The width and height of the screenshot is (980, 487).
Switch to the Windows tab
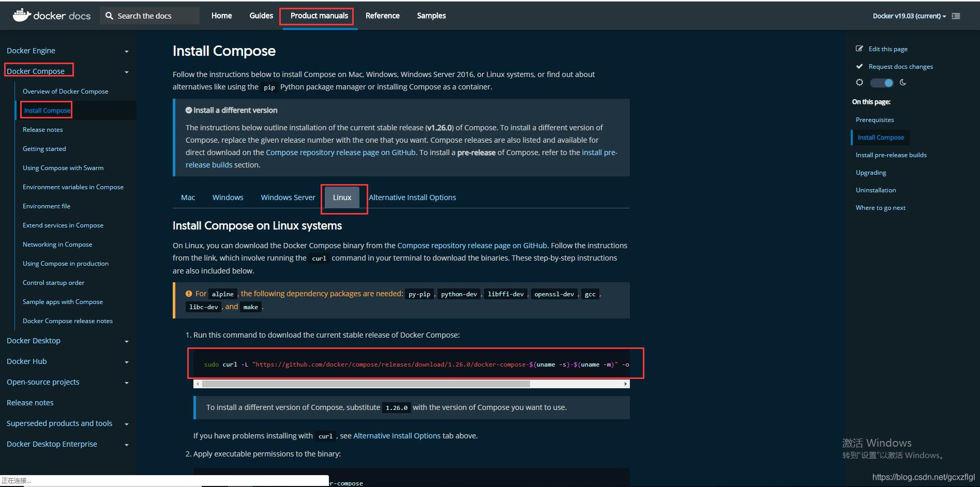[228, 197]
